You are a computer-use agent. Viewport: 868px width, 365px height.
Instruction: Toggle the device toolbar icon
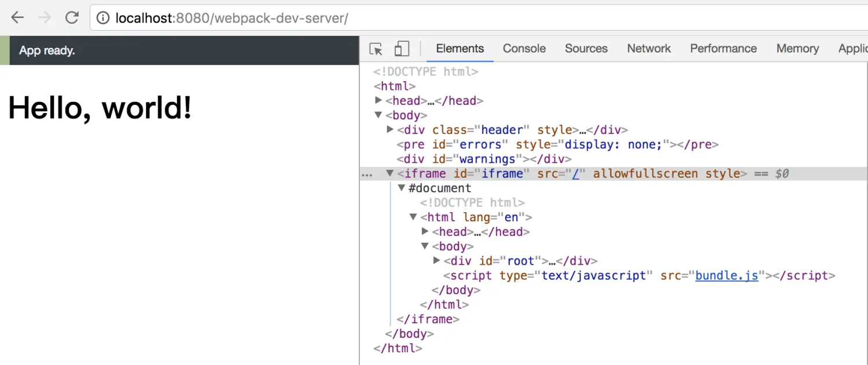coord(402,49)
